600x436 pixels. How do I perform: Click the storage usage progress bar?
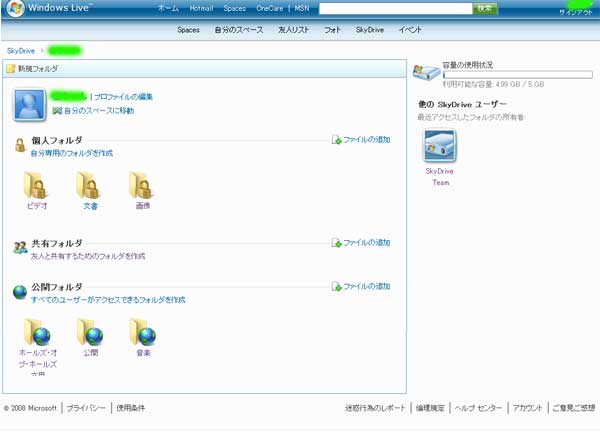click(518, 75)
